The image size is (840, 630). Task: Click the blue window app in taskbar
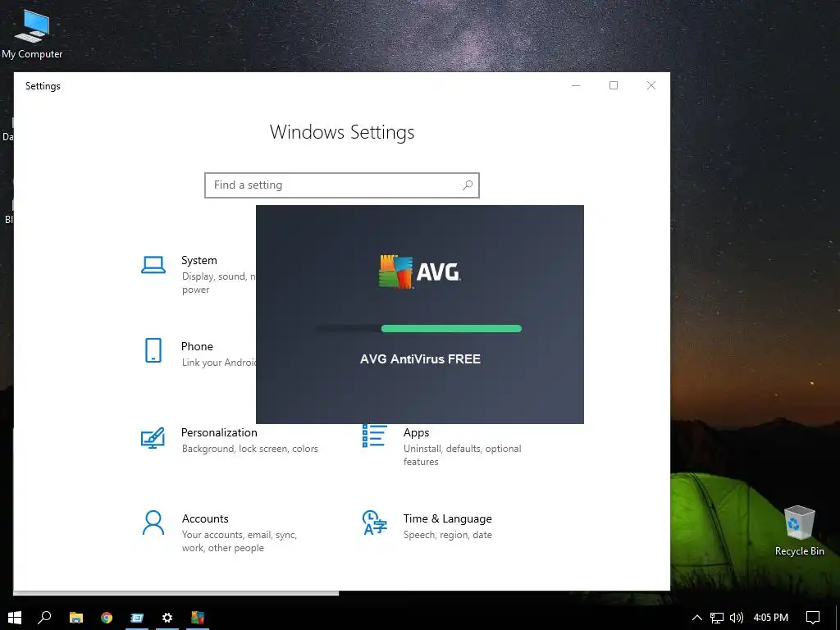[x=137, y=618]
